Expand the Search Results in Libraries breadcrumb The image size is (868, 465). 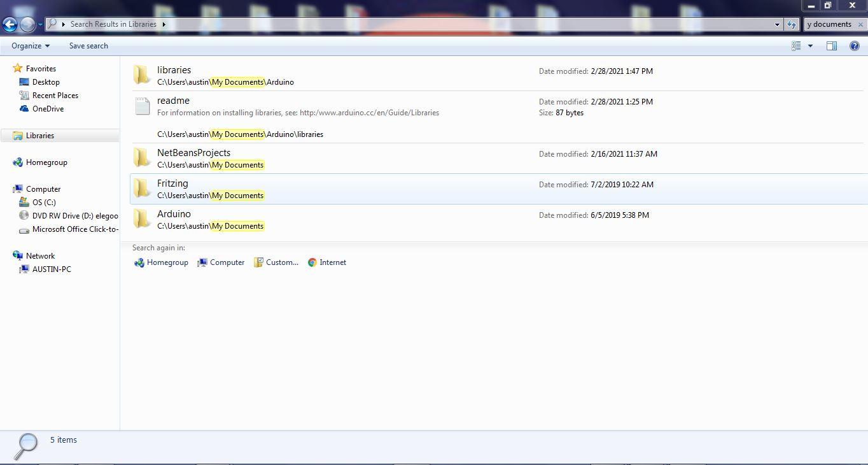164,24
